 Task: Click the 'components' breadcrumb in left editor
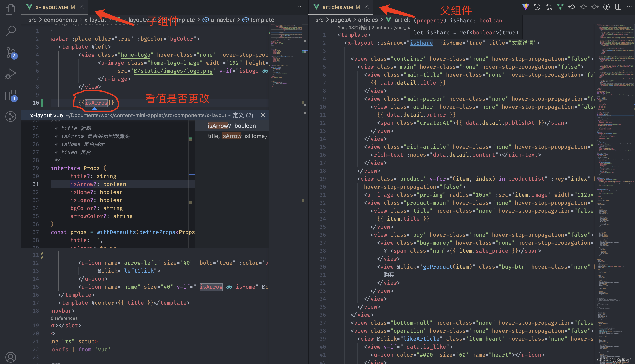click(60, 20)
